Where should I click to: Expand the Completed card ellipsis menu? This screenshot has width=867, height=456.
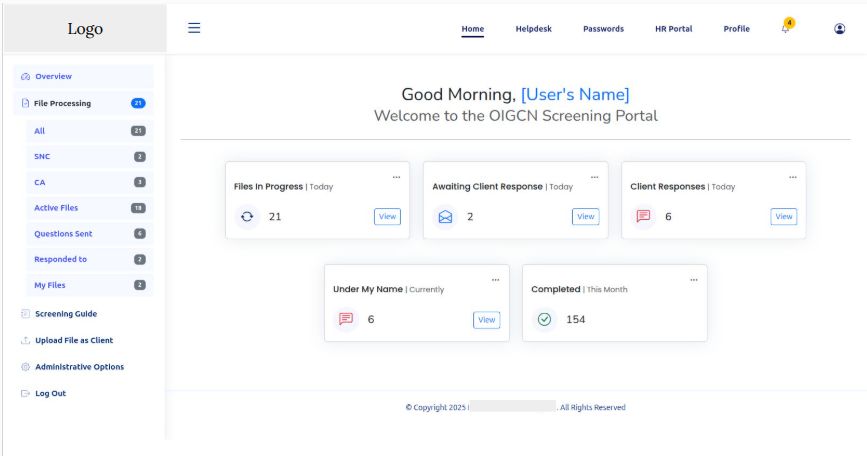point(693,280)
